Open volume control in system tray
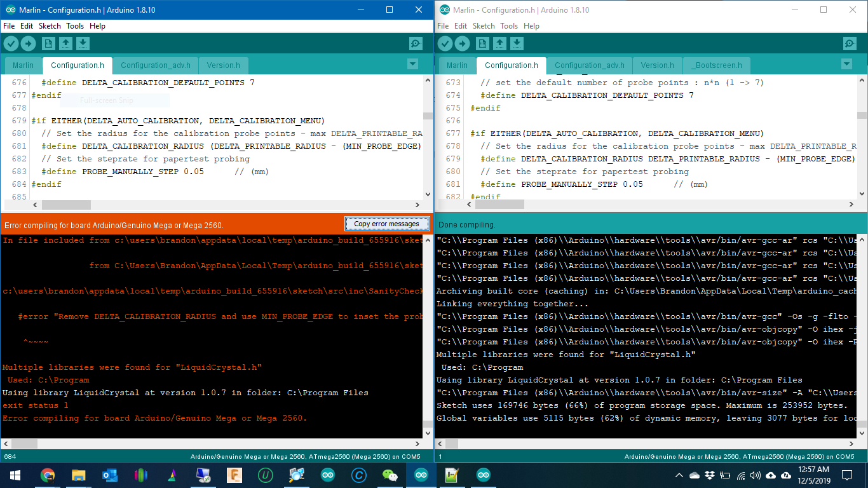Screen dimensions: 868x488 coord(756,475)
